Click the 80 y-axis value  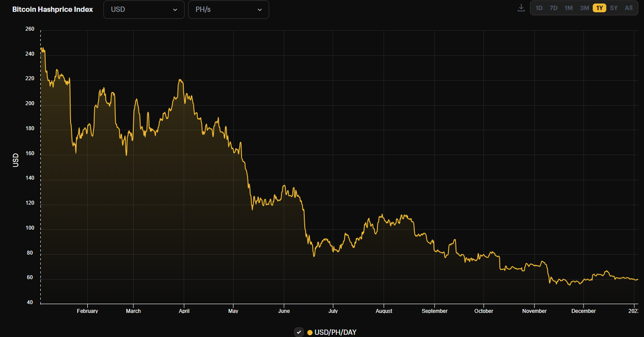(x=31, y=253)
